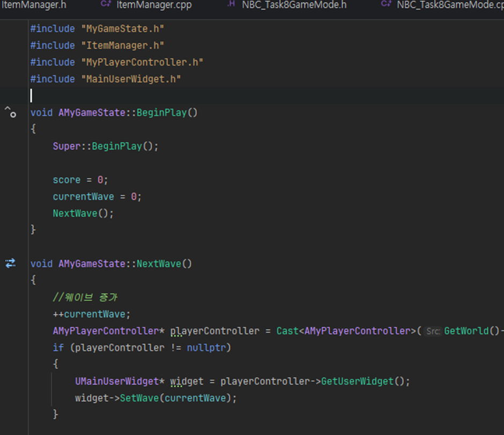Screen dimensions: 504x435
Task: Click the "MyPlayerController.h" include string
Action: (x=142, y=62)
